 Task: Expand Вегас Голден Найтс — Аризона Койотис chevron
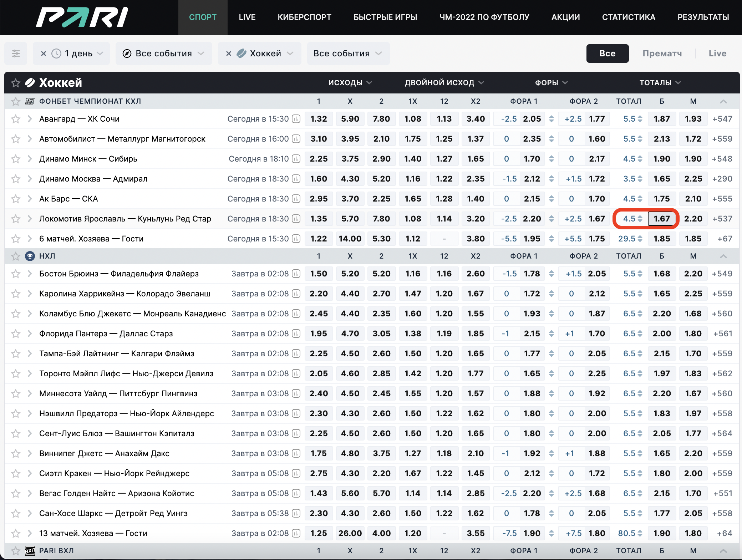point(30,493)
